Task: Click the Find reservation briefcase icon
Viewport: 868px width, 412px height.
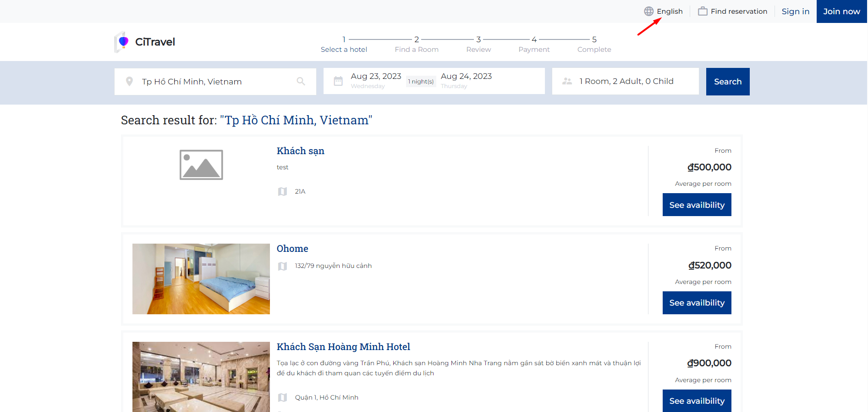Action: pos(702,11)
